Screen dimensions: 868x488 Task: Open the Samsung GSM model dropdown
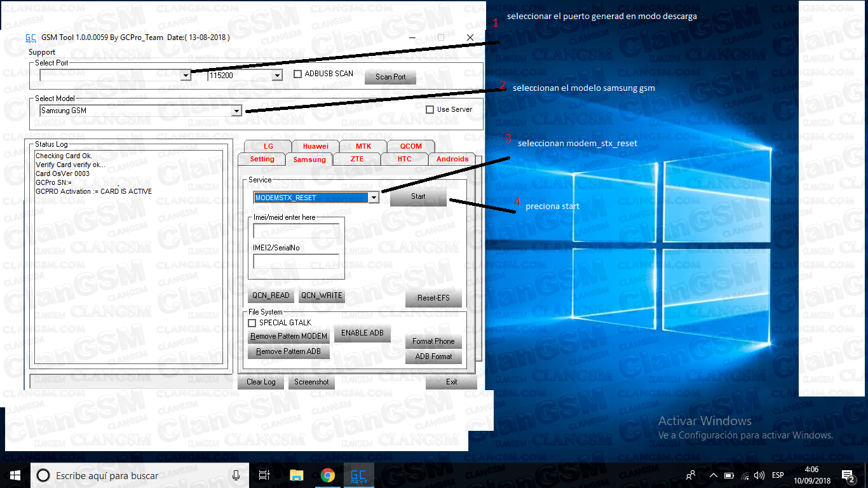click(236, 111)
